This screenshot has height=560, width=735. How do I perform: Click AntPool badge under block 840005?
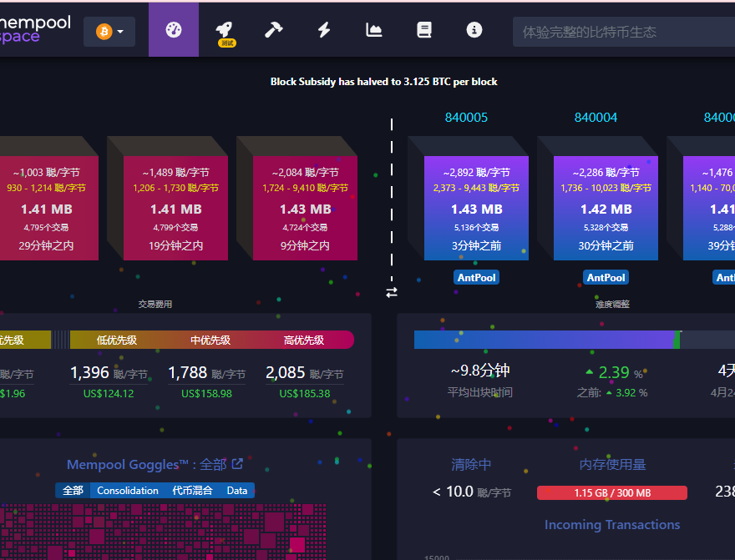pyautogui.click(x=476, y=278)
